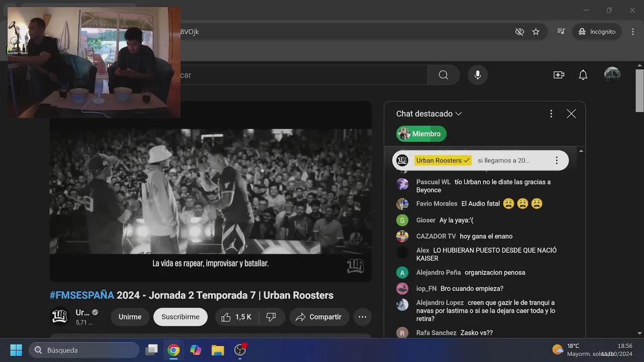Close the live chat panel
Viewport: 644px width, 362px height.
[x=571, y=114]
